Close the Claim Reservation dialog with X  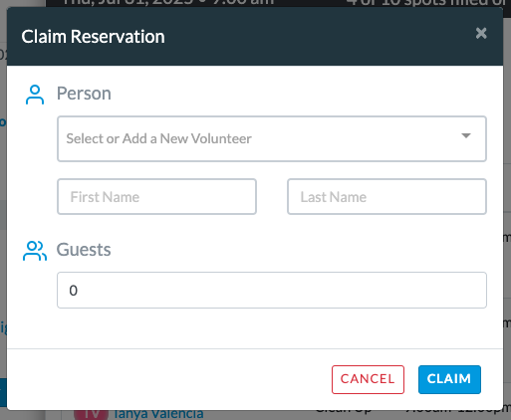pyautogui.click(x=481, y=33)
